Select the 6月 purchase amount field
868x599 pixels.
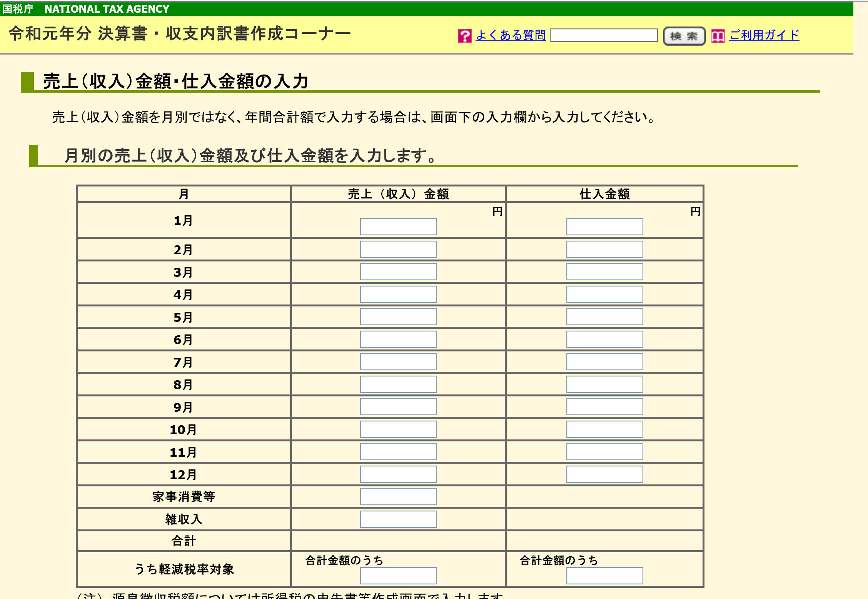pos(604,339)
